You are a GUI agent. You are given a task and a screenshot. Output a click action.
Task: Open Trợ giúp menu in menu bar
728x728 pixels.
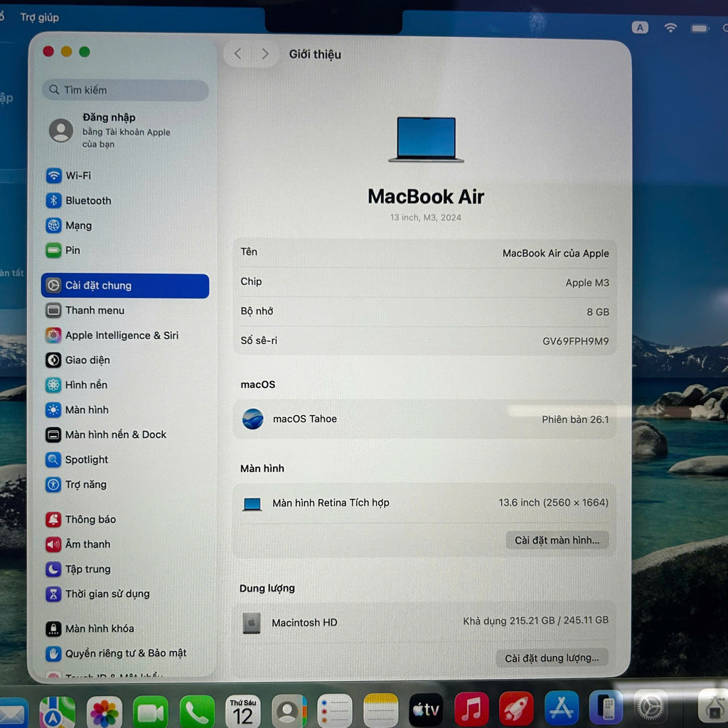[x=39, y=17]
